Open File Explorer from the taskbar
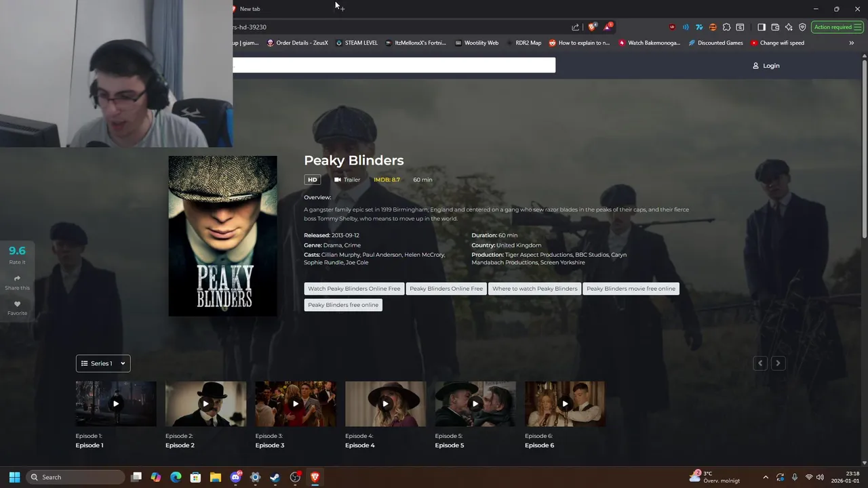Viewport: 868px width, 488px height. (215, 477)
